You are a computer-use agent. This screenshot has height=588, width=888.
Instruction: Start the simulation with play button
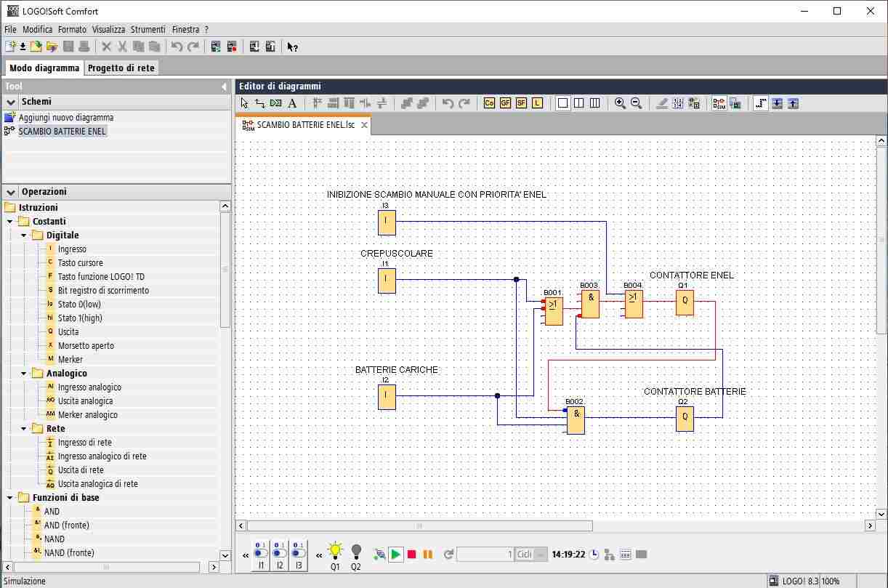click(395, 555)
